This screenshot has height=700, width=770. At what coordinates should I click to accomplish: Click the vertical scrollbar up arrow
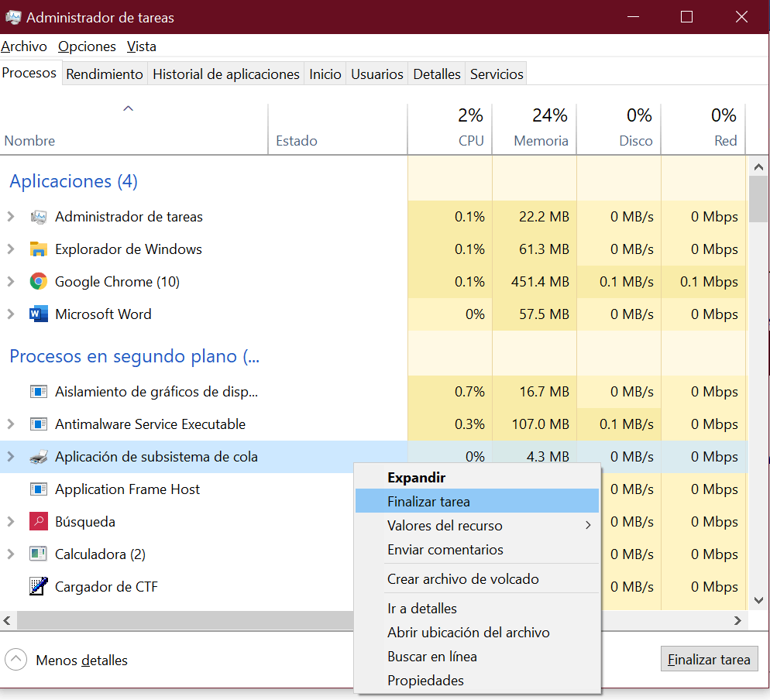758,167
